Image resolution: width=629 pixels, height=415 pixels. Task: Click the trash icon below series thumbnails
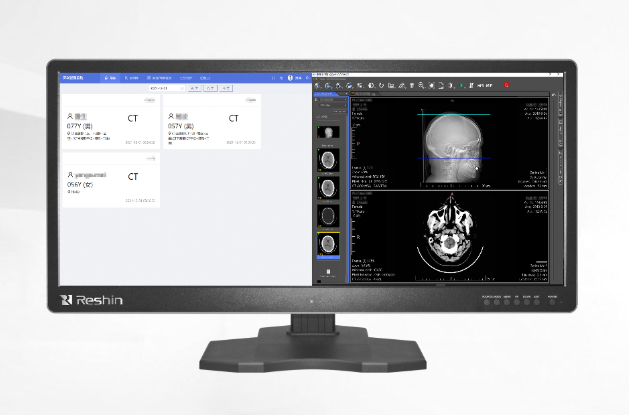[x=326, y=270]
